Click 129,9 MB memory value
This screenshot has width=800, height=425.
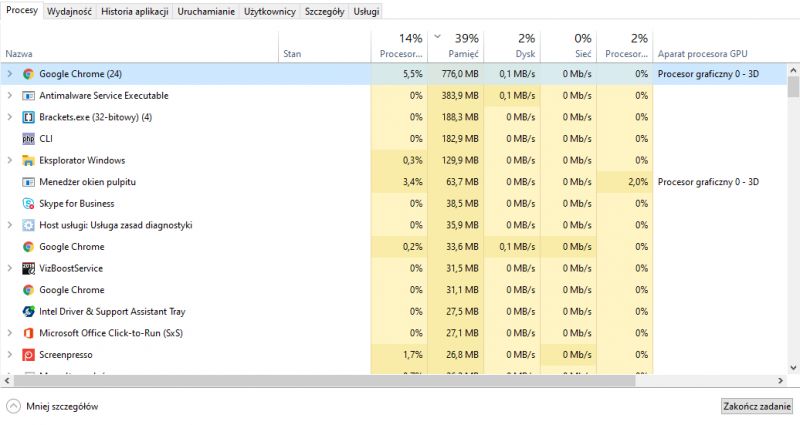(460, 160)
